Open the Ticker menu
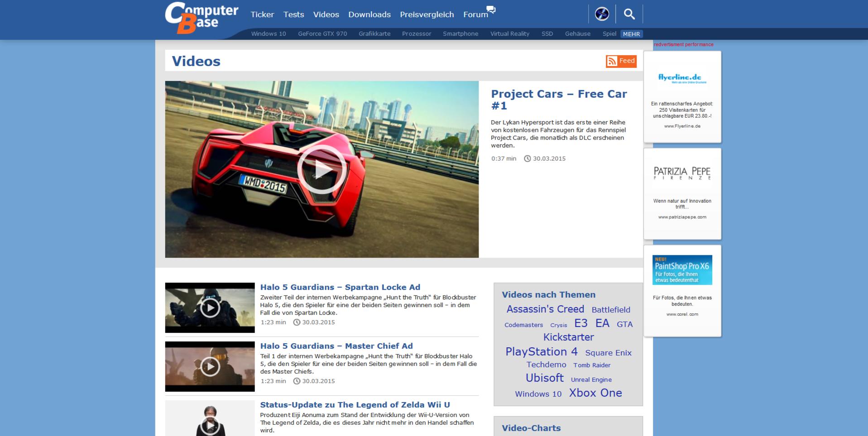 pos(262,14)
